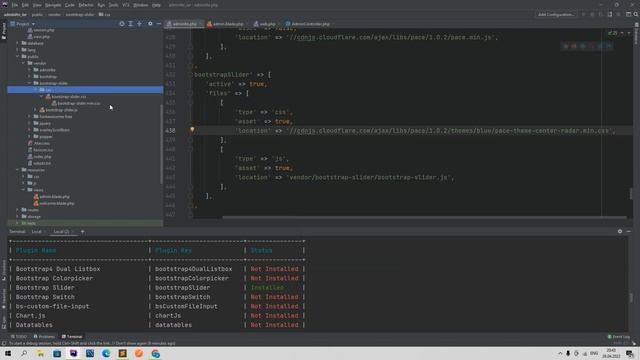Viewport: 640px width, 360px height.
Task: Click Event Log in status bar
Action: (x=619, y=337)
